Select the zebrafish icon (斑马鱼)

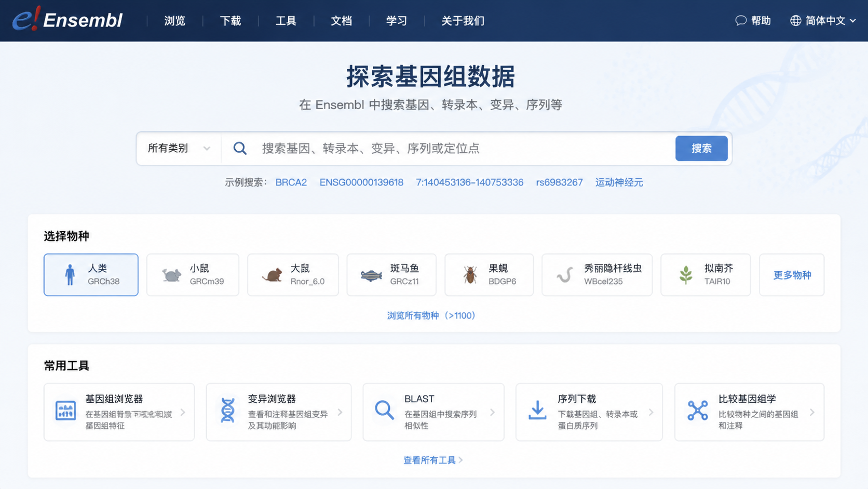click(371, 275)
